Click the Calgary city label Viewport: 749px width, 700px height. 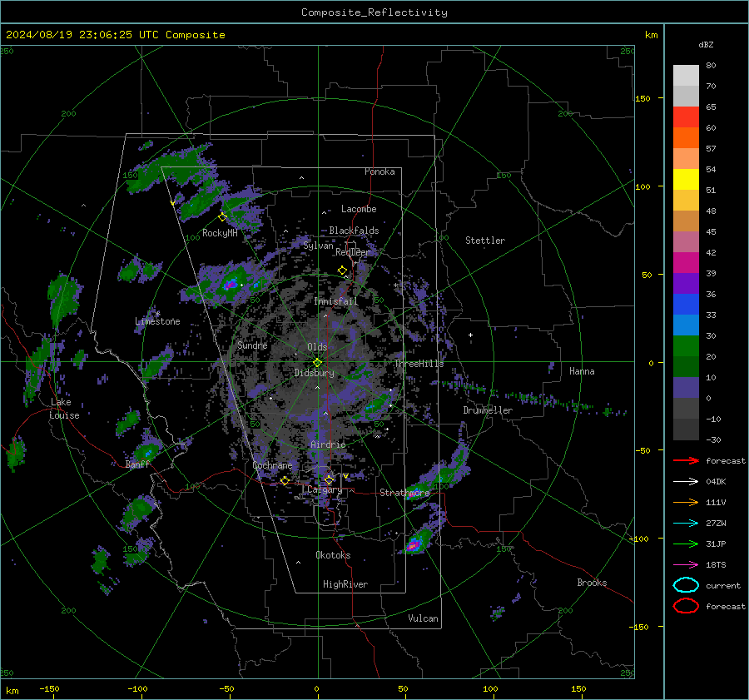(x=325, y=489)
